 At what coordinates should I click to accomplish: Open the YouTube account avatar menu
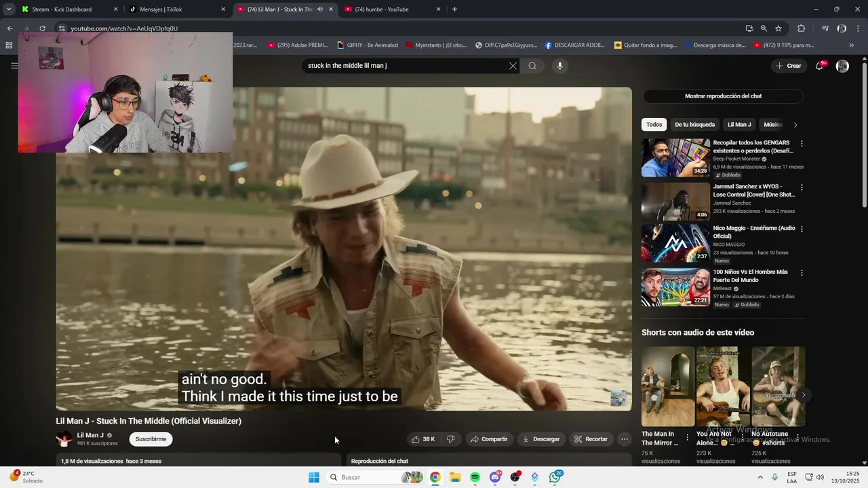(842, 66)
